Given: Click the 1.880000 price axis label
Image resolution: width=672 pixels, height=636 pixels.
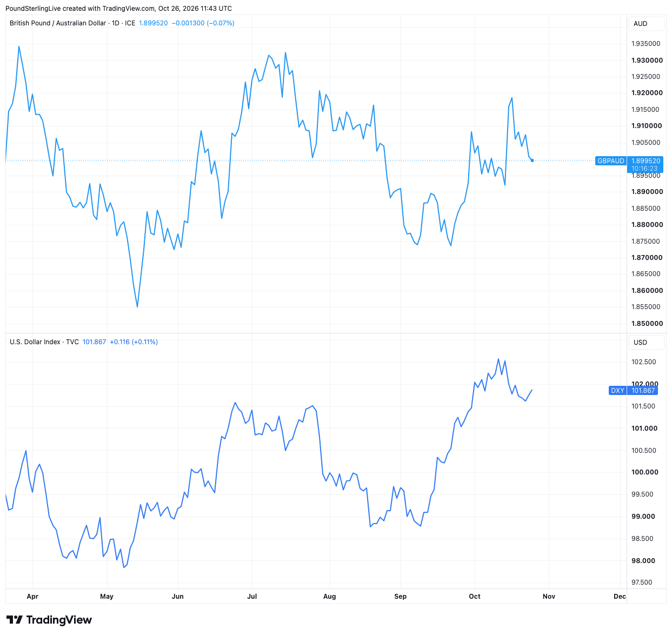Looking at the screenshot, I should coord(647,225).
